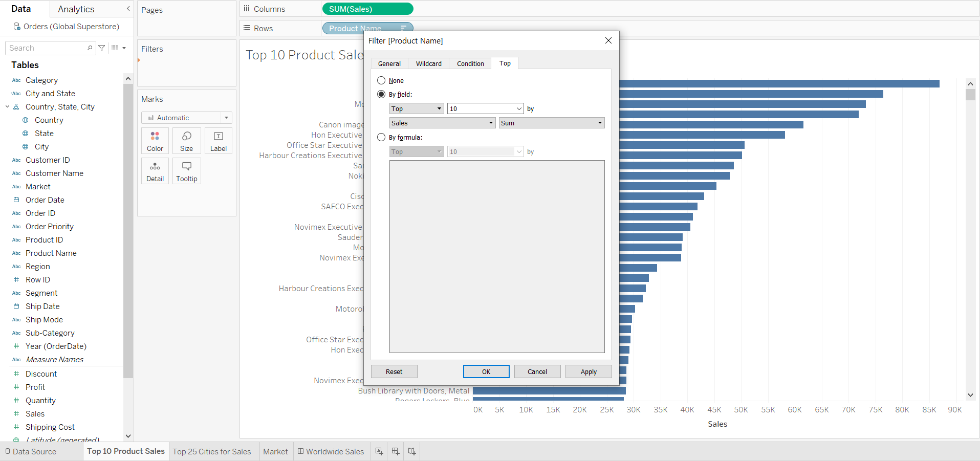Switch to the General tab

(x=389, y=63)
